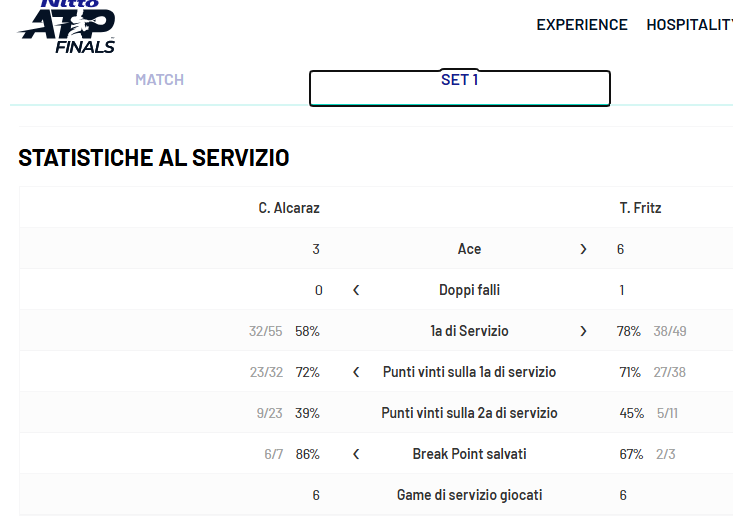
Task: Click the Nitto ATP Finals logo
Action: click(x=67, y=27)
